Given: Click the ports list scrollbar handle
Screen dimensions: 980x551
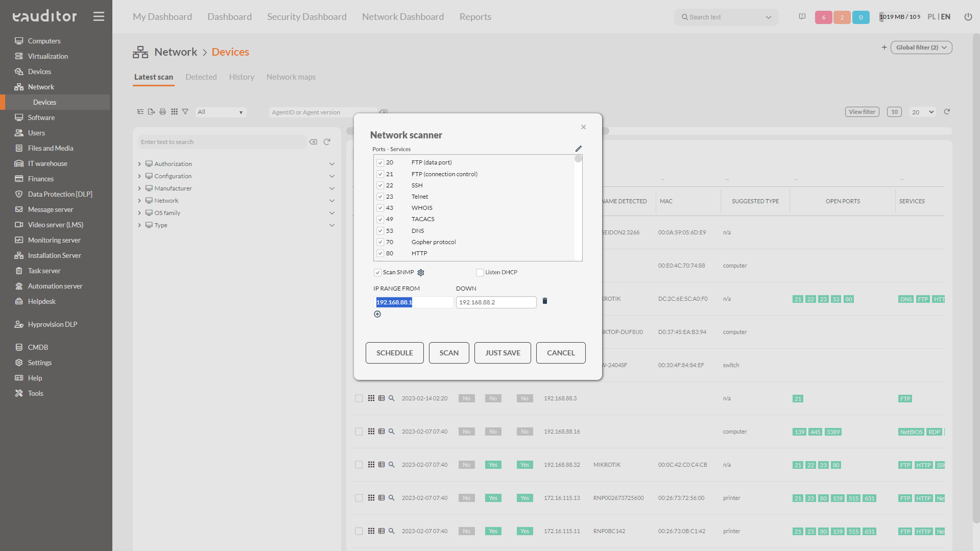Looking at the screenshot, I should point(578,159).
